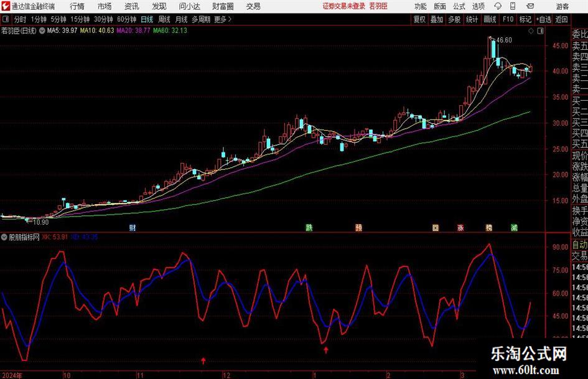The height and width of the screenshot is (379, 588).
Task: Click the 通达信 red logo icon
Action: coord(6,6)
